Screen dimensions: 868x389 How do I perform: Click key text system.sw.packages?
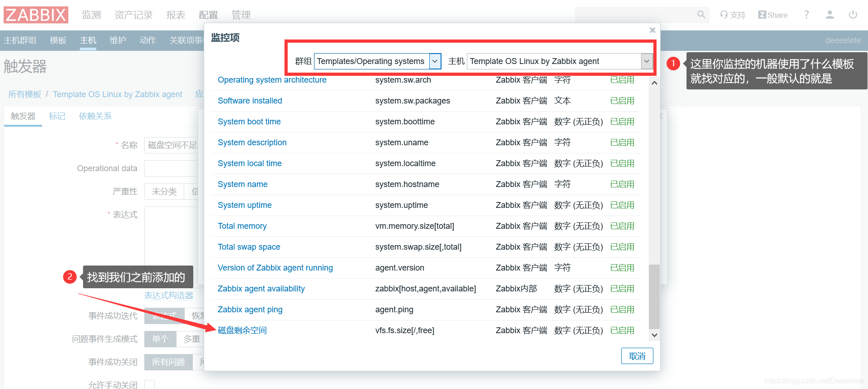point(413,101)
